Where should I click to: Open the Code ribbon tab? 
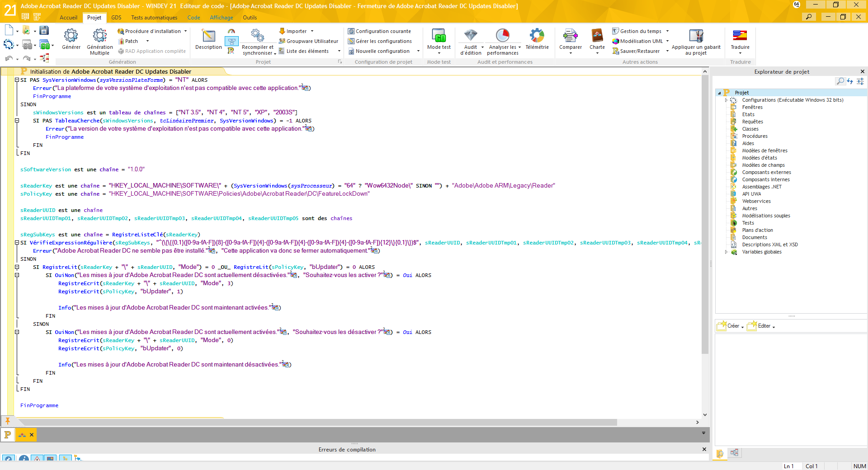193,18
